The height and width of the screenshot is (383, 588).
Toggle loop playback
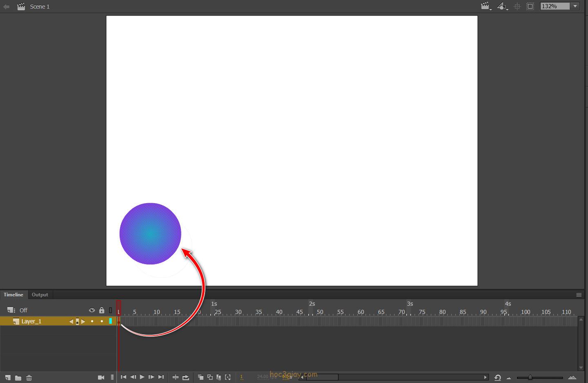(x=186, y=377)
